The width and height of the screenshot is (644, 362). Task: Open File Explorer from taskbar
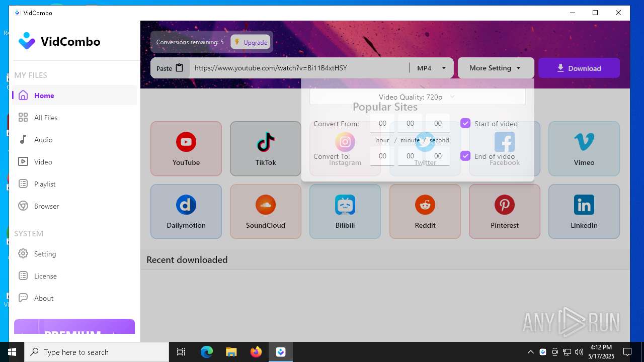231,352
